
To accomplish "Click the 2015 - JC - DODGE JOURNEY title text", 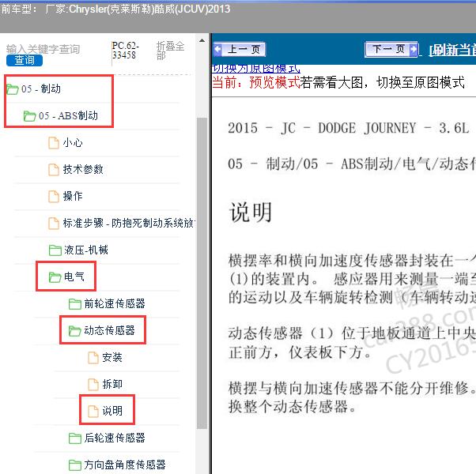I will point(349,128).
